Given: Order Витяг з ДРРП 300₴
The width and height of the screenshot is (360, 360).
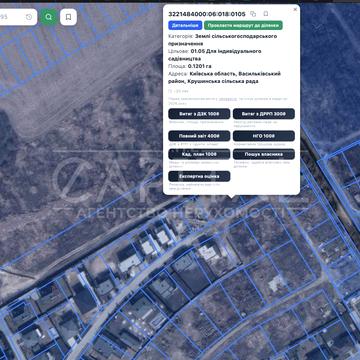Looking at the screenshot, I should click(x=264, y=114).
